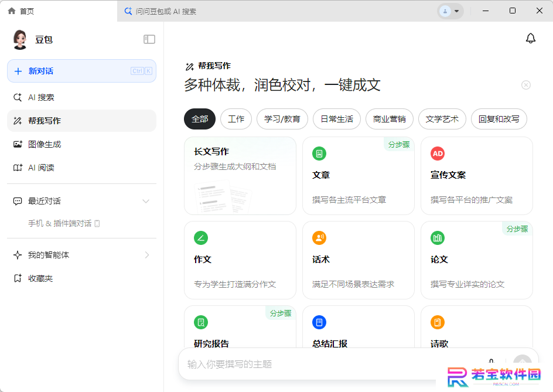Choose the 商业营销 filter
This screenshot has width=553, height=392.
(390, 119)
